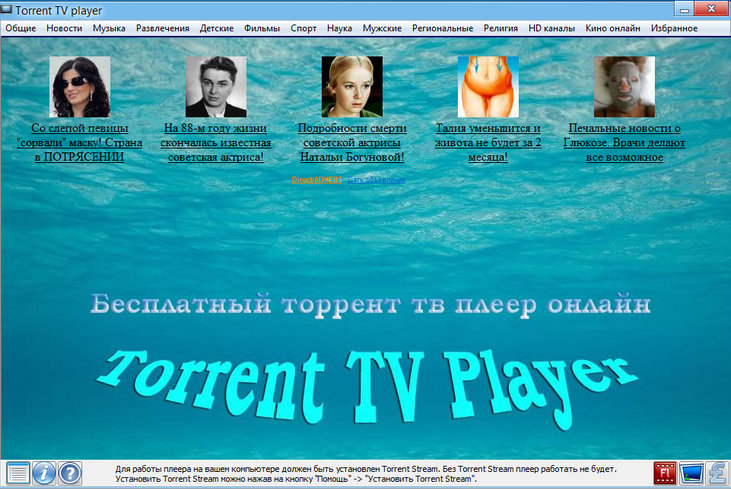Viewport: 731px width, 489px height.
Task: Open the Новости menu
Action: pos(64,28)
